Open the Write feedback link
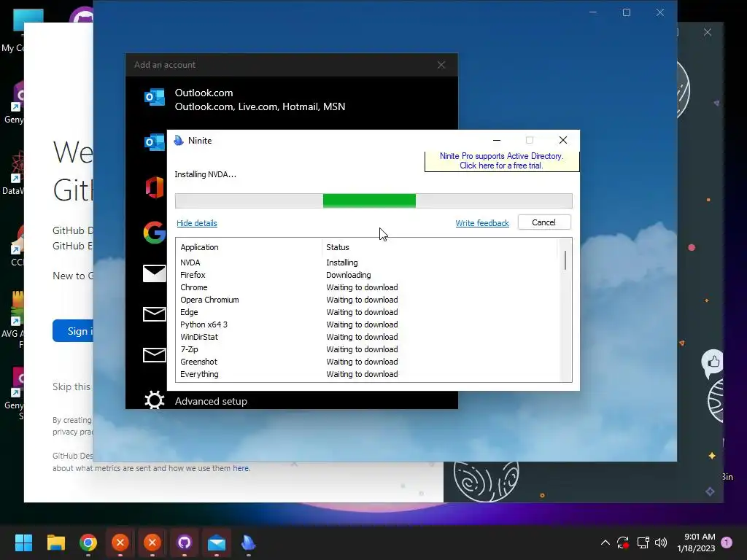Screen dimensions: 747x560 482,223
